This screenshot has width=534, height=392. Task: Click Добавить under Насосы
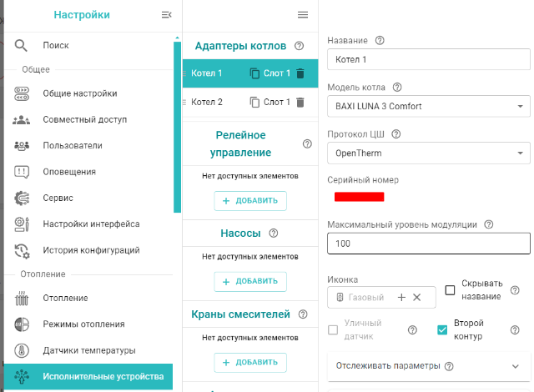[x=250, y=281]
